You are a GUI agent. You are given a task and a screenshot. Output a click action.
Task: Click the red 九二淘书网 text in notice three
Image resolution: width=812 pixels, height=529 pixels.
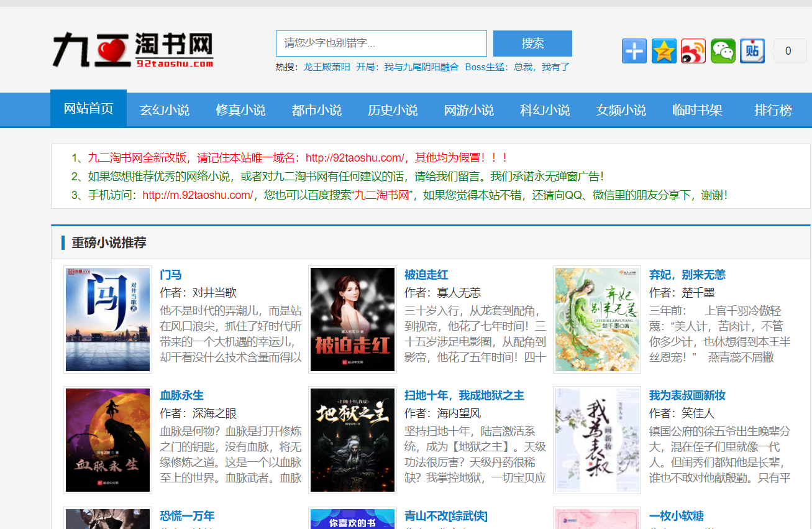383,195
